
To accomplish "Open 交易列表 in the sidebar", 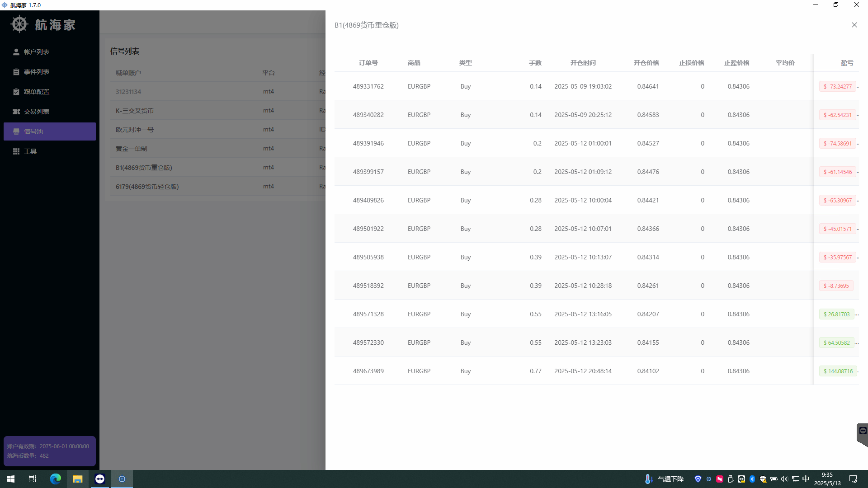I will (x=36, y=112).
